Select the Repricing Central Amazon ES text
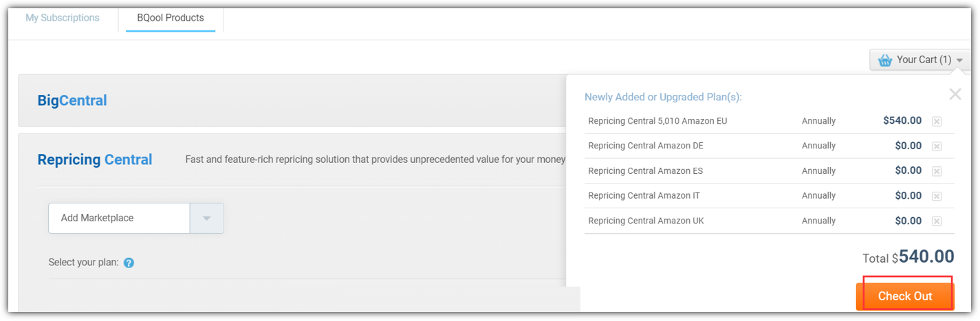This screenshot has width=980, height=321. (x=645, y=170)
